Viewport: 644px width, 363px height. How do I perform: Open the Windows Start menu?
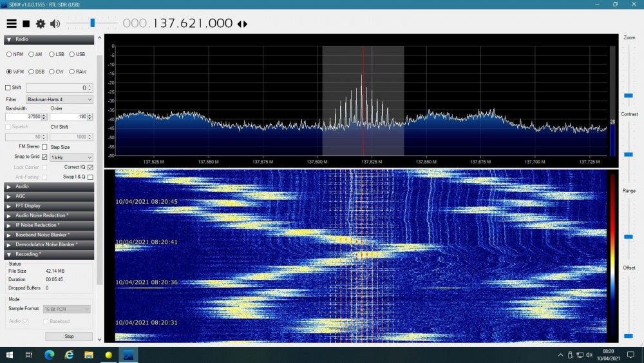(10, 355)
